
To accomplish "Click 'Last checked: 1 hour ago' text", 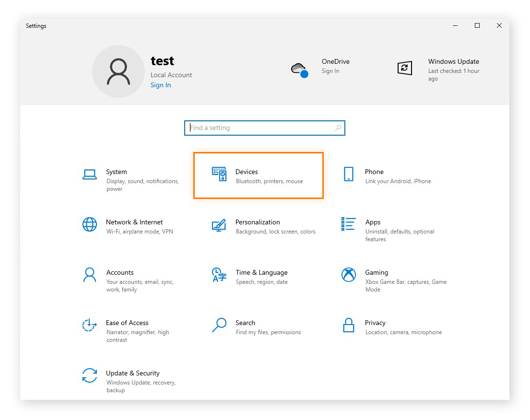I will 454,75.
